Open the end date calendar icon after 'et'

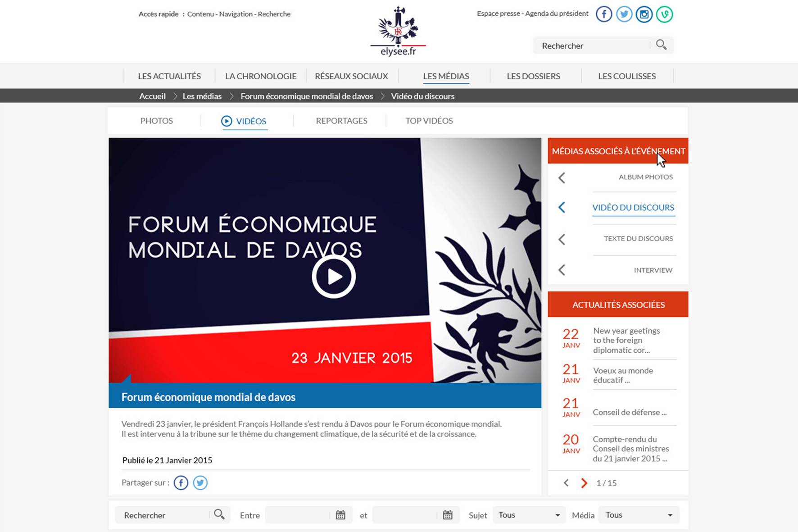coord(448,515)
